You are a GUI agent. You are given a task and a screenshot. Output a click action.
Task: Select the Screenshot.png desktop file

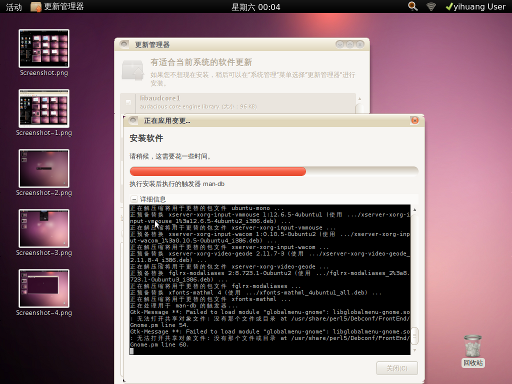(44, 53)
